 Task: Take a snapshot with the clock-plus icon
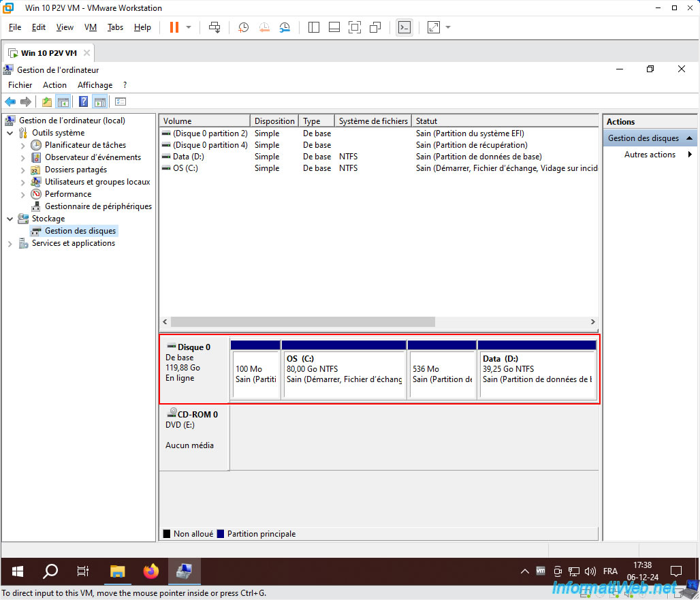click(243, 27)
